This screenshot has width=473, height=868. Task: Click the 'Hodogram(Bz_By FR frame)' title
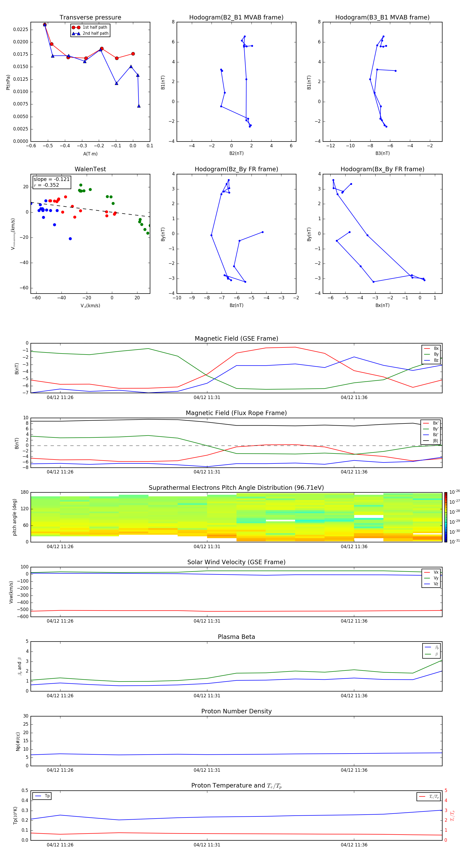pos(236,169)
